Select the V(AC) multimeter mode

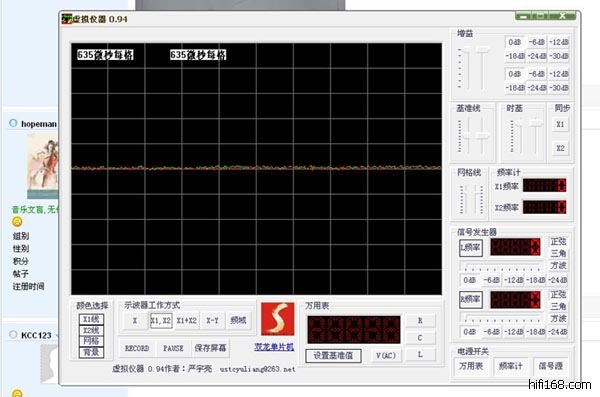[x=385, y=356]
